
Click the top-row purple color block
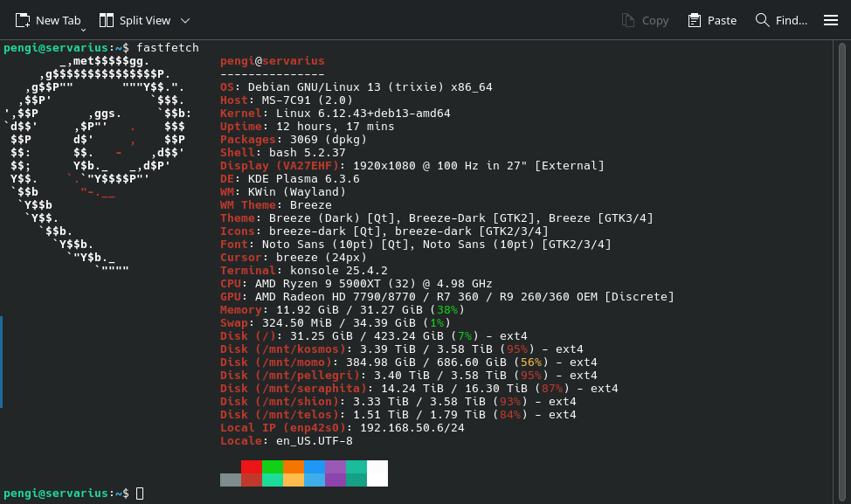[x=336, y=467]
